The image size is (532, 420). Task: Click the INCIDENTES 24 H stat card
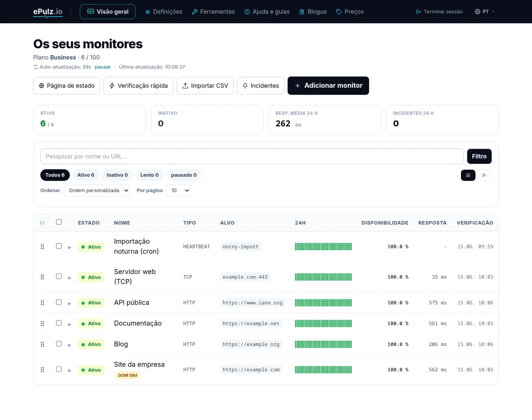coord(442,120)
